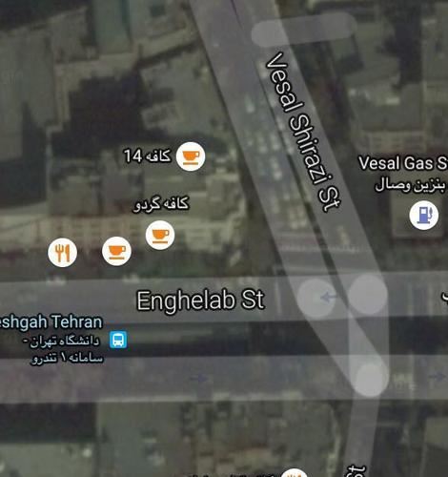The image size is (448, 477).
Task: Open the Vesal Gas Station place label
Action: point(403,163)
